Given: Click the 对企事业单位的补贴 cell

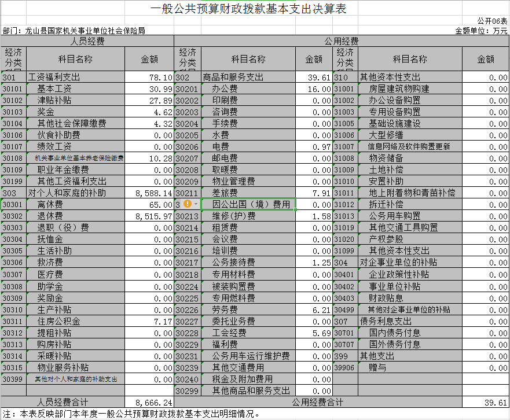Looking at the screenshot, I should pos(410,262).
